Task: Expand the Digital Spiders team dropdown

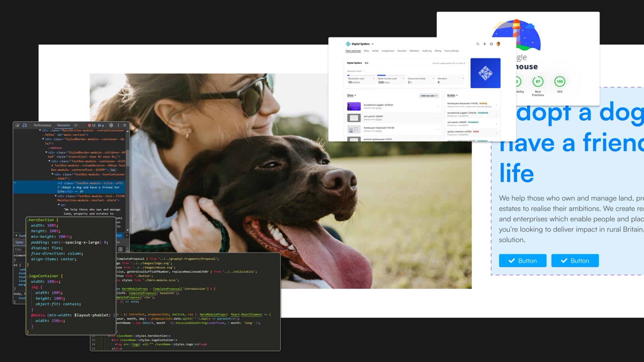Action: [372, 44]
